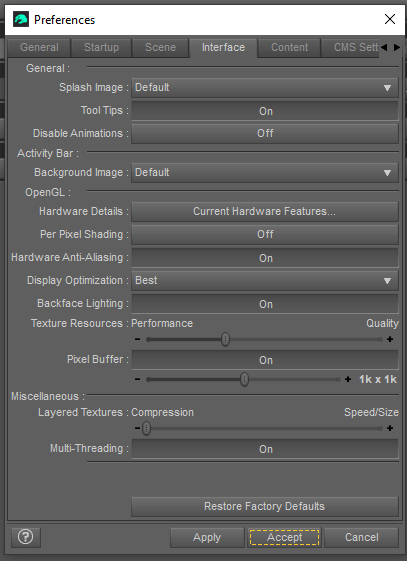Open the help question mark icon
The width and height of the screenshot is (407, 561).
tap(26, 537)
